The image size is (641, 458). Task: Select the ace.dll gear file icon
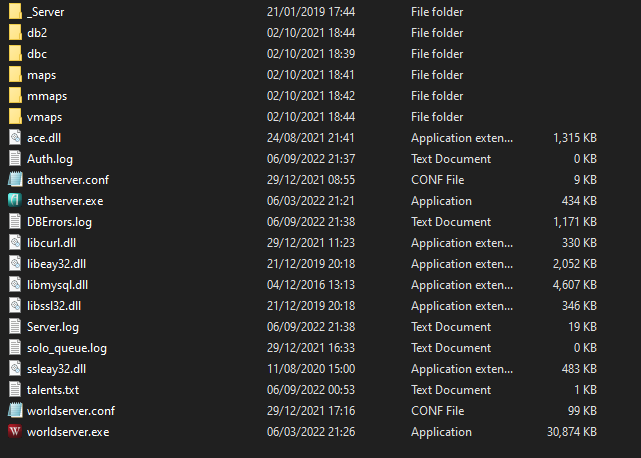[x=15, y=137]
